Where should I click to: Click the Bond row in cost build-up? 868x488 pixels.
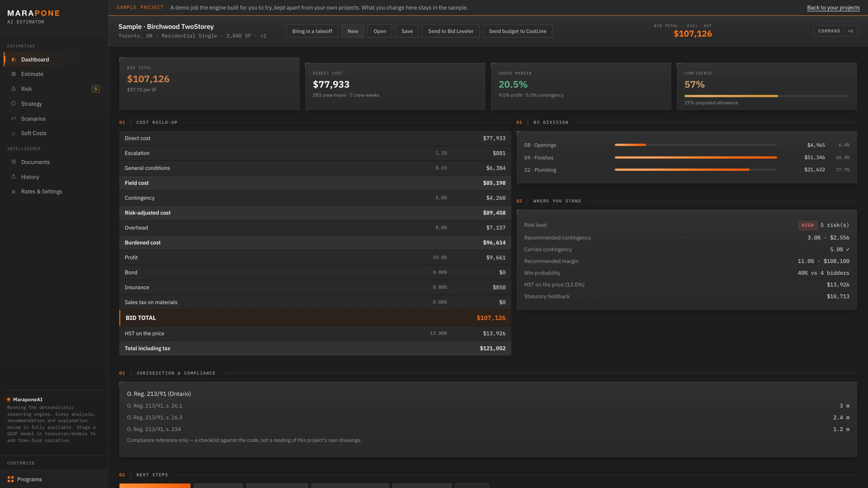click(x=315, y=272)
